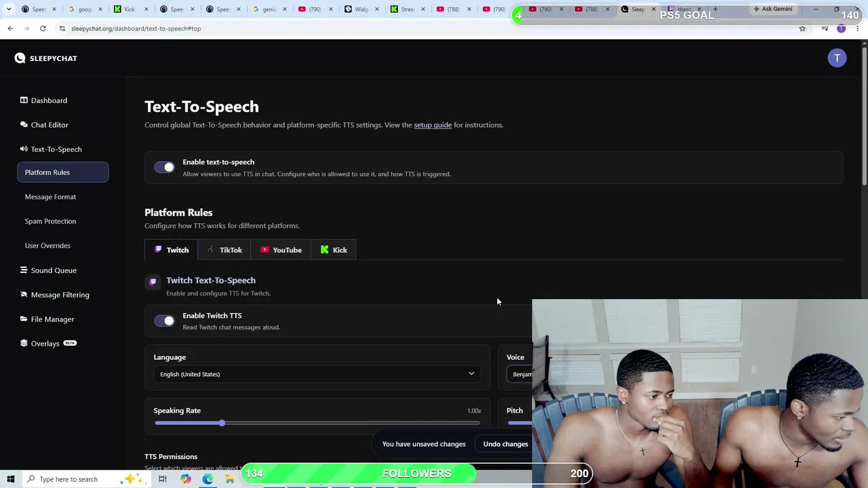Open the browser tab search chevron
The height and width of the screenshot is (488, 868).
click(9, 9)
